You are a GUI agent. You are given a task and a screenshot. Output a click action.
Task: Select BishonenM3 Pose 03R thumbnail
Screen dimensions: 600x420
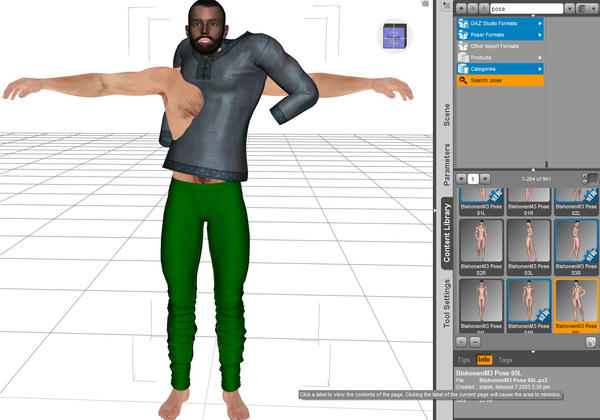576,247
